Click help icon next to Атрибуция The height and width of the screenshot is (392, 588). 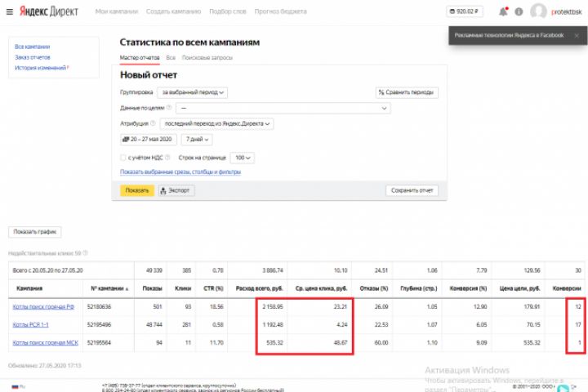153,123
